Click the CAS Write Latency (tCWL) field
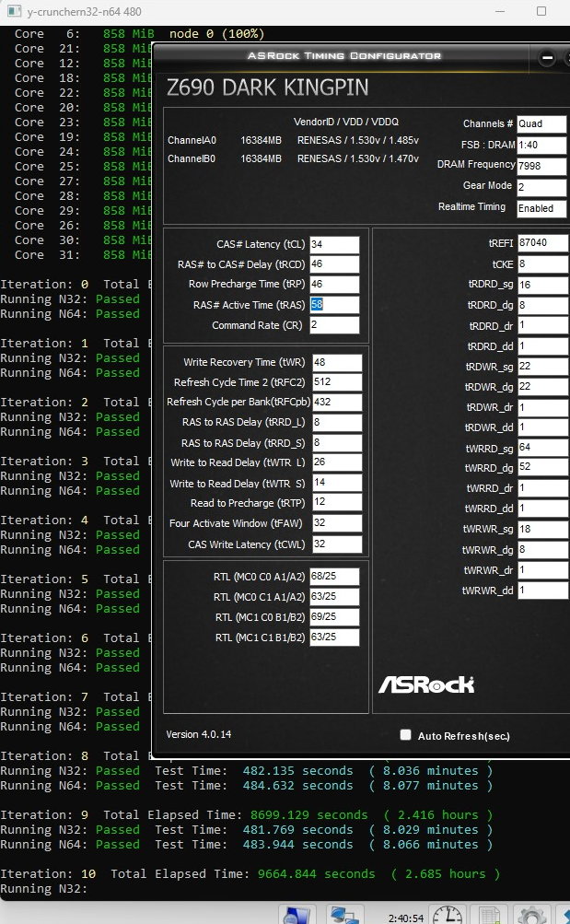Screen dimensions: 570x924 tap(337, 544)
